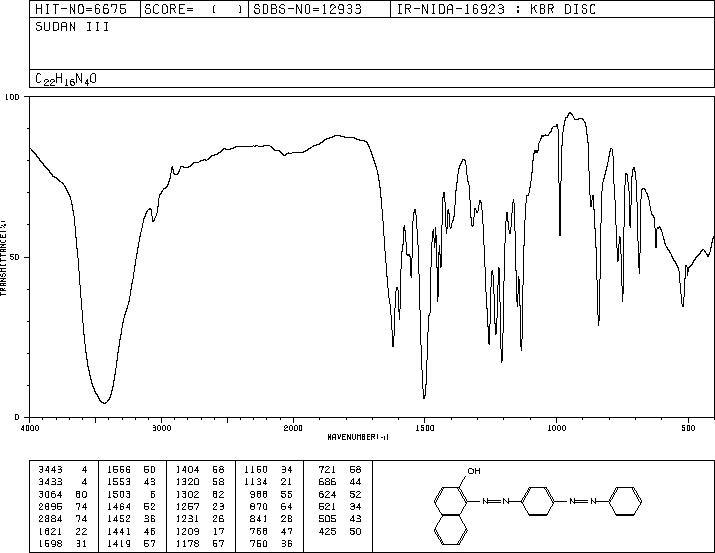Click the OH group label on structure
This screenshot has height=553, width=715.
pyautogui.click(x=474, y=471)
